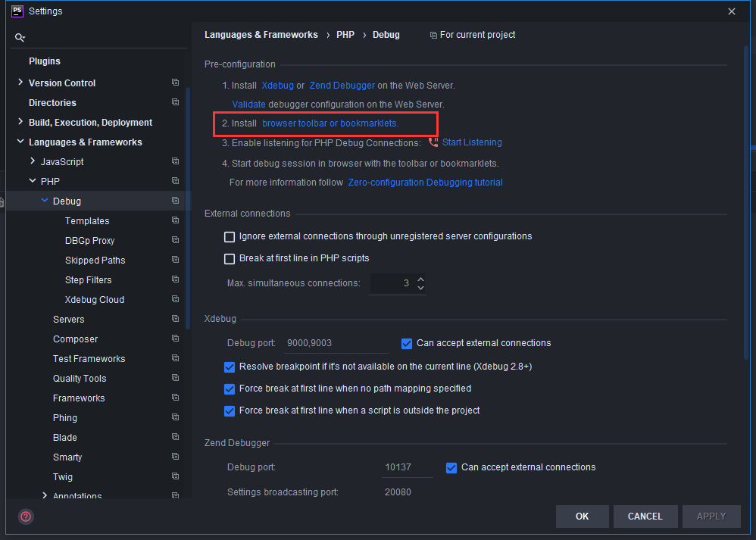Click the project-level icon beside Debug
This screenshot has height=540, width=756.
pos(176,201)
